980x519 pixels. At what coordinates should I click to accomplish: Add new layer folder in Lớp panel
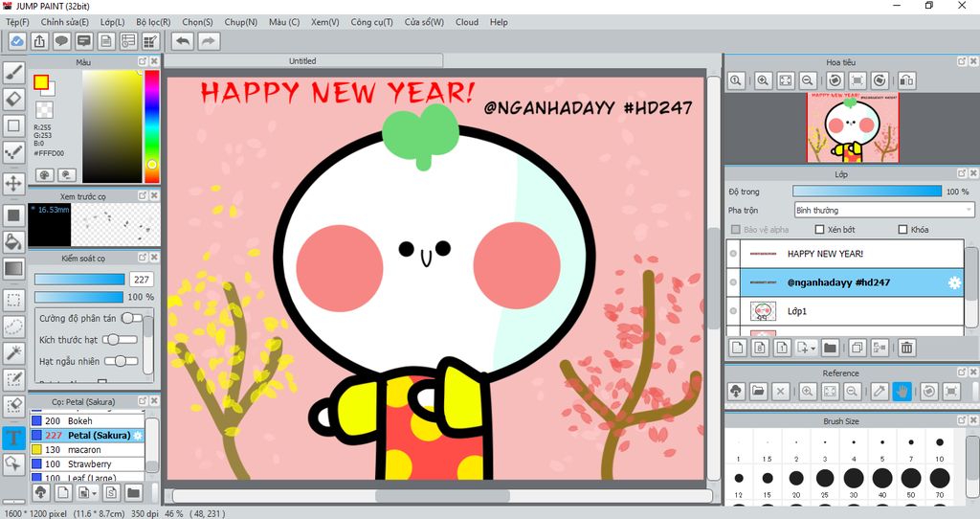(x=830, y=348)
